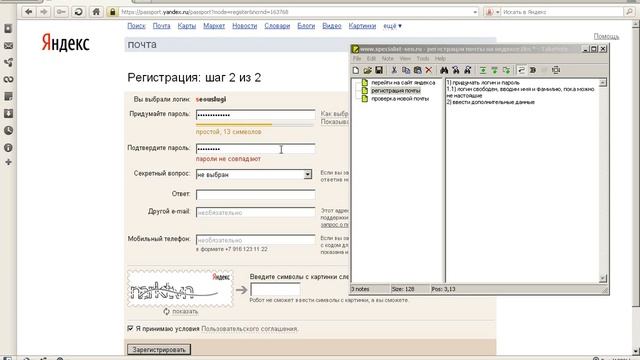640x360 pixels.
Task: Click 'показать' to refresh the captcha
Action: click(x=185, y=311)
